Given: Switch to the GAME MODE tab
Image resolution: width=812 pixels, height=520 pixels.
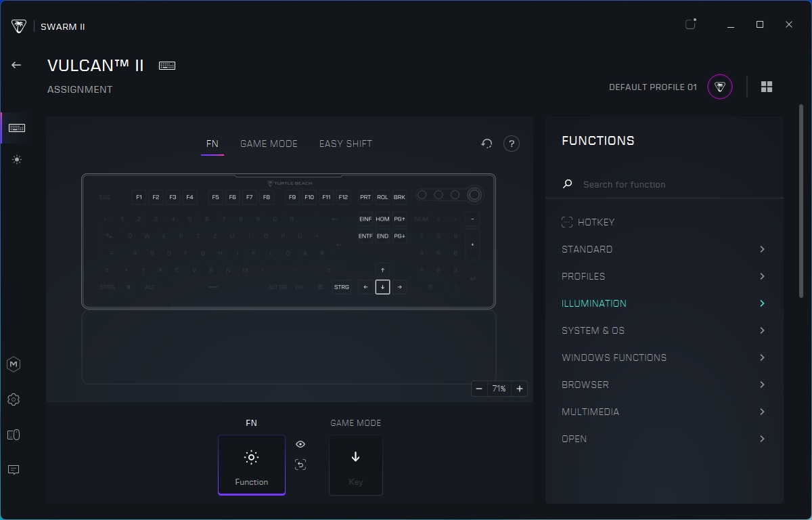Looking at the screenshot, I should (x=269, y=144).
